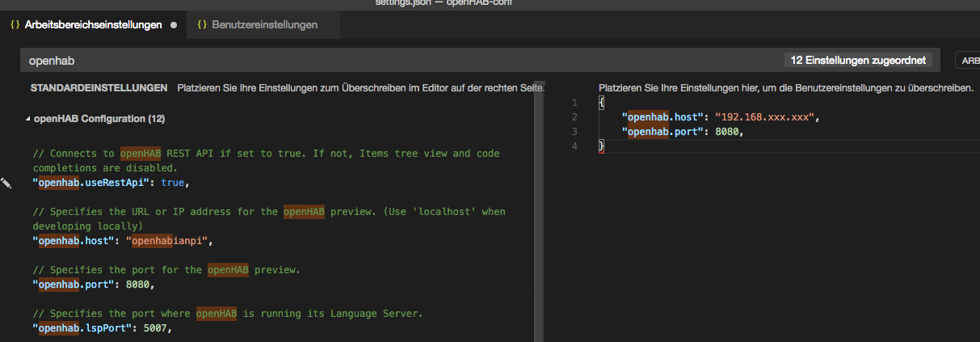Click the 12 Einstellungen zugeordnet badge

(857, 60)
